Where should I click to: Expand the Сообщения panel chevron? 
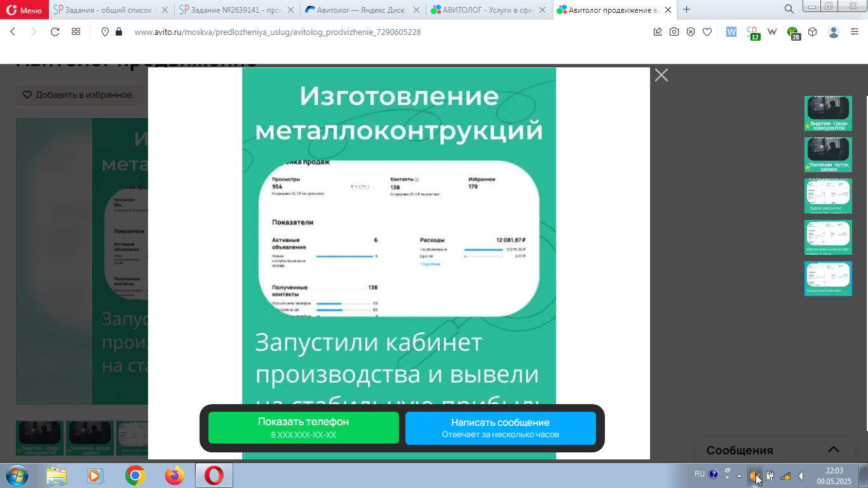click(x=833, y=450)
